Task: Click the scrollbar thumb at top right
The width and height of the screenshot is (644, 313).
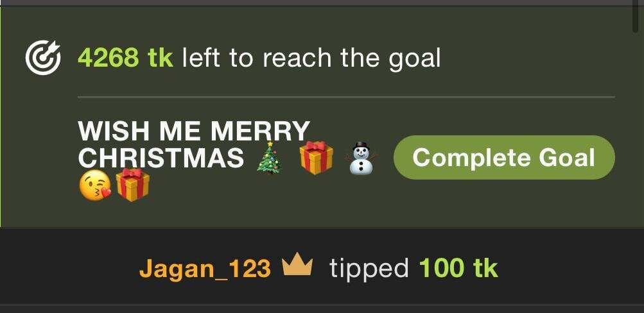Action: 638,15
